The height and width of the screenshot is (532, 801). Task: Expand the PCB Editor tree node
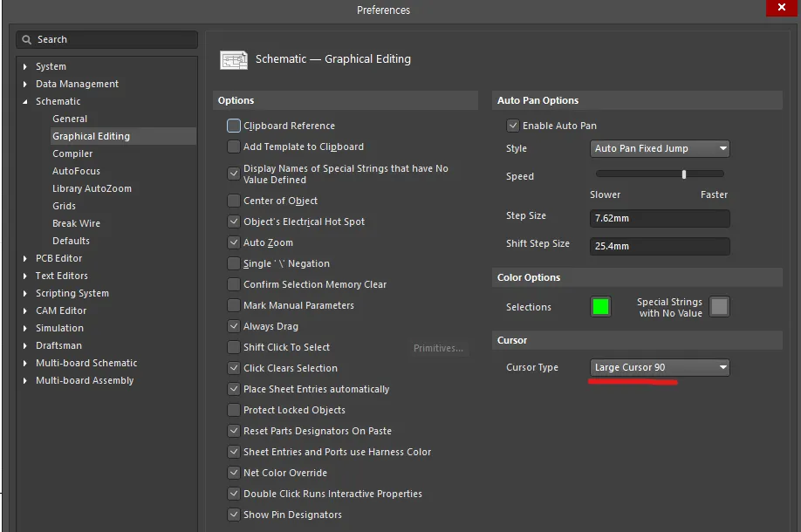pos(25,259)
